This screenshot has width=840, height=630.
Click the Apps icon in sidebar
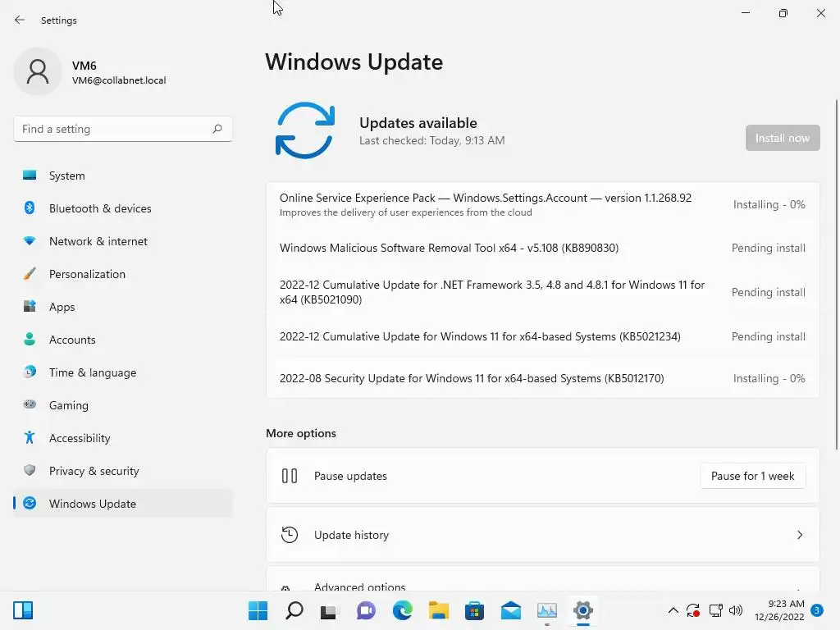(x=30, y=307)
